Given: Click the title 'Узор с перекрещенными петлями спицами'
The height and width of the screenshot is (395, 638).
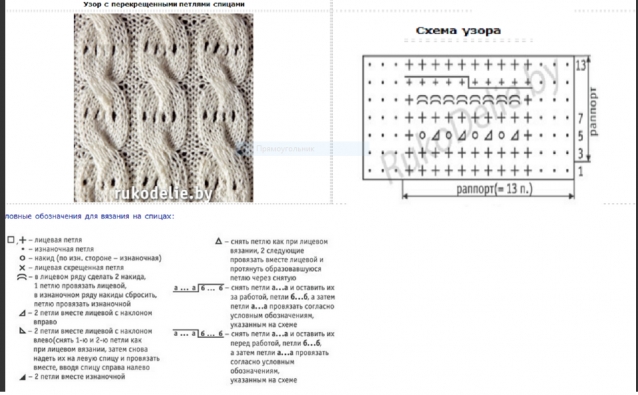Looking at the screenshot, I should point(164,4).
